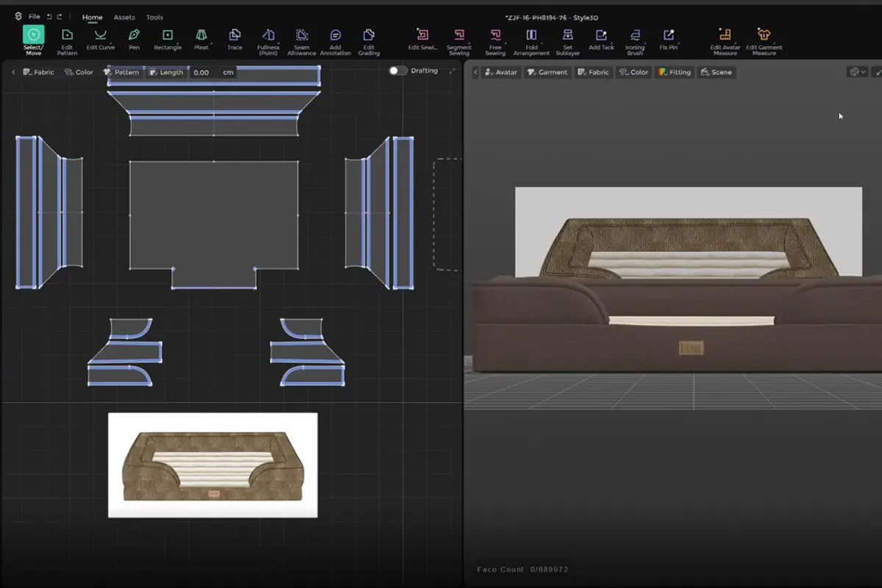Click the Length display button
This screenshot has width=882, height=588.
166,72
